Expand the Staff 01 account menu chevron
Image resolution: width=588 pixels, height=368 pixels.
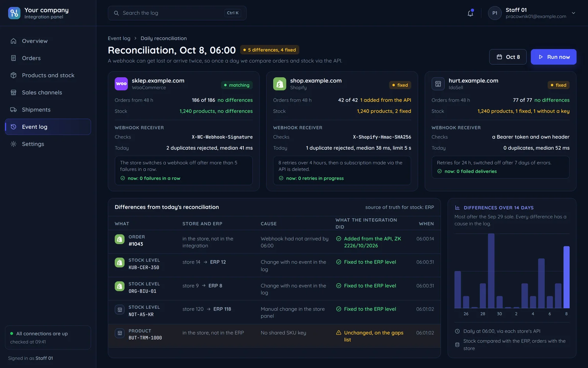point(573,13)
